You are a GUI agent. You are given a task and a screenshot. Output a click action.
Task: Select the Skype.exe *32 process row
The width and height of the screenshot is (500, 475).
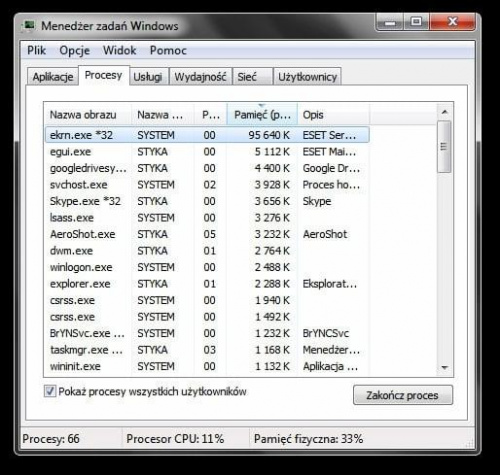click(207, 201)
